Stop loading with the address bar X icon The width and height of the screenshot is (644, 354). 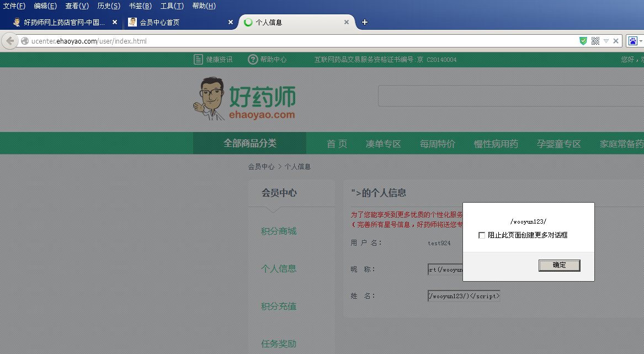click(616, 41)
